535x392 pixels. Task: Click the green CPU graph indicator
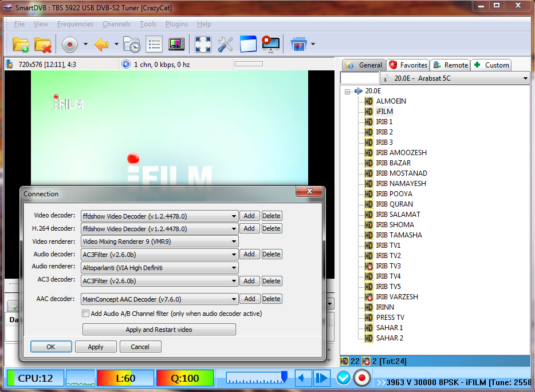pos(81,378)
